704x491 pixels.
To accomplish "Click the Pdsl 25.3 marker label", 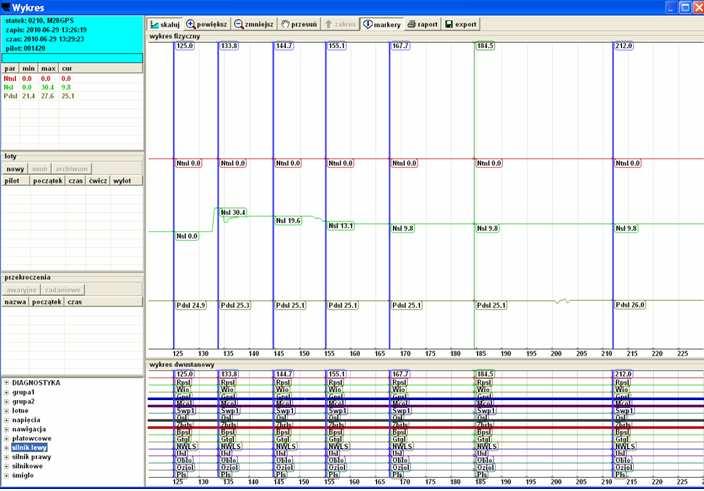I will tap(235, 305).
